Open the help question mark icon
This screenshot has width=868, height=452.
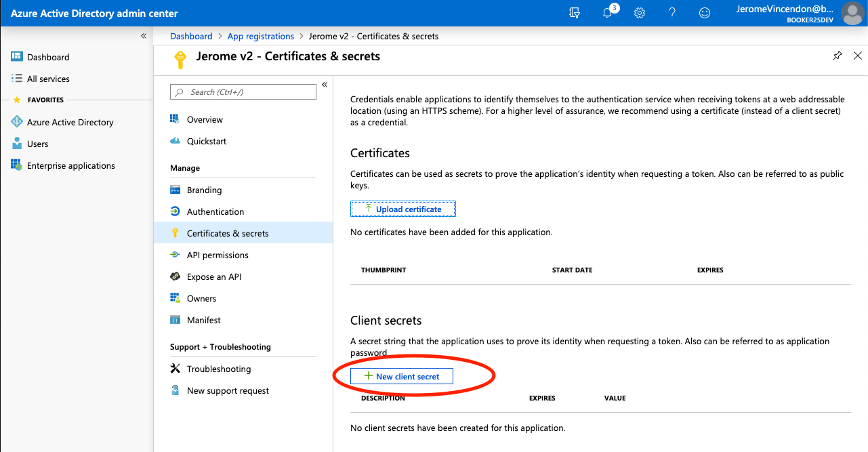pos(671,13)
